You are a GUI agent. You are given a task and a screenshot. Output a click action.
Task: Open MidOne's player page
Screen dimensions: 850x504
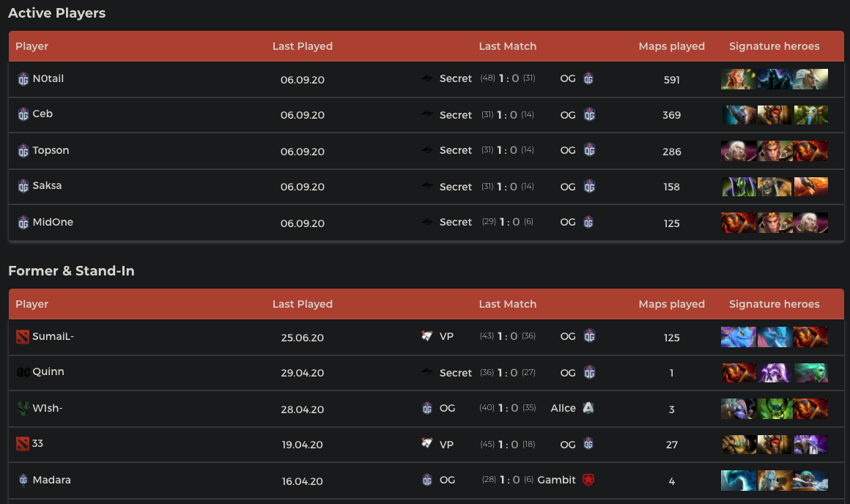click(53, 222)
